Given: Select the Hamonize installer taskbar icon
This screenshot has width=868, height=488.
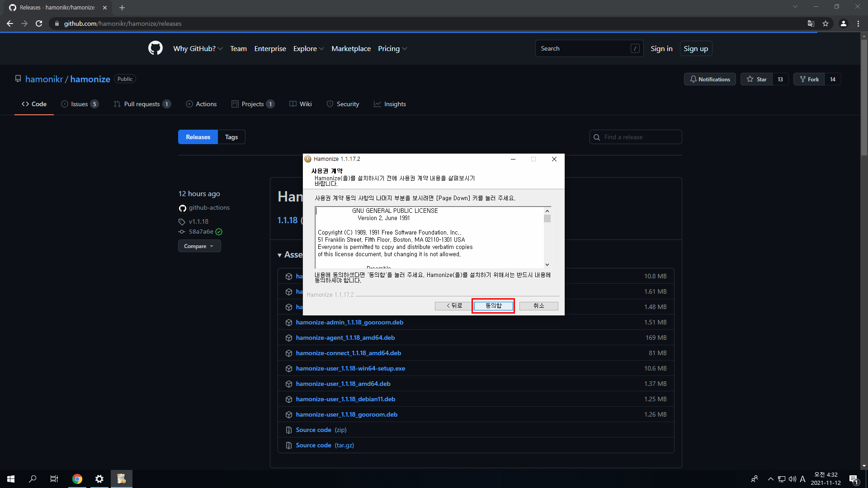Looking at the screenshot, I should click(x=122, y=479).
